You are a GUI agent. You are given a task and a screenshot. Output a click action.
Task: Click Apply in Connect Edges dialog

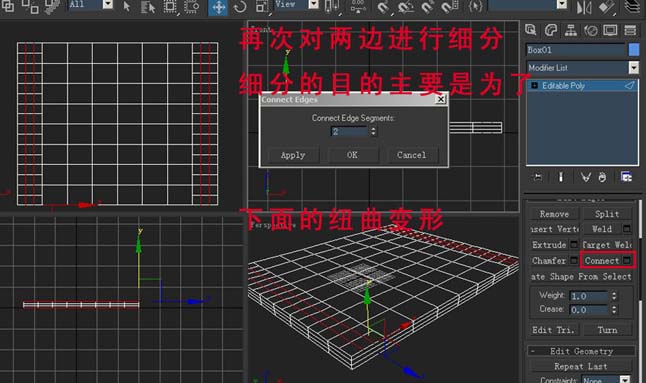(293, 155)
